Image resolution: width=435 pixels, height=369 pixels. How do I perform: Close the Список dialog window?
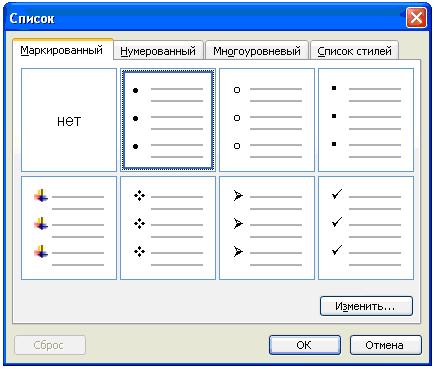click(x=416, y=18)
